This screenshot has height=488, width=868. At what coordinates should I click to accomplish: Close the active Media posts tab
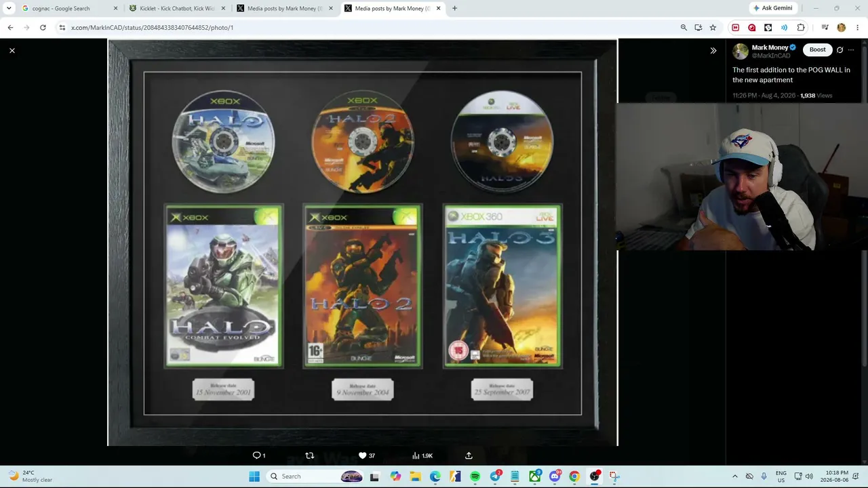pyautogui.click(x=438, y=8)
